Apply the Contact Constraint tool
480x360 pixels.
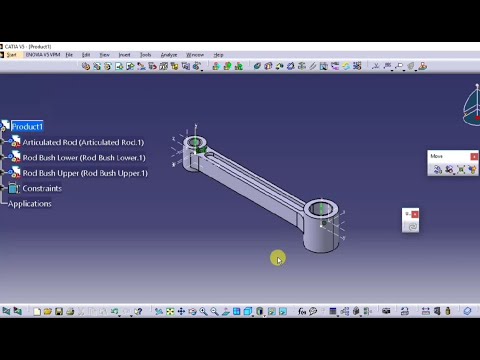tap(268, 66)
